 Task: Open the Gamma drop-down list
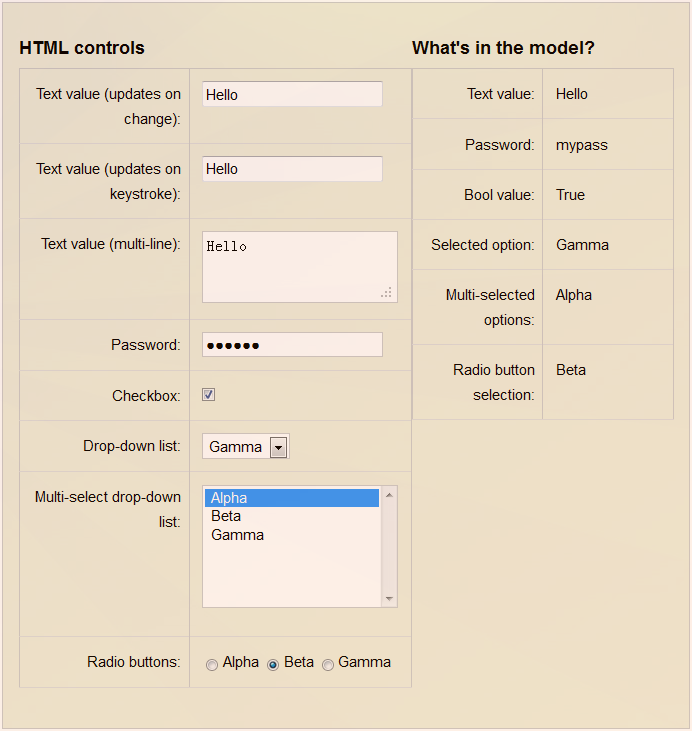tap(246, 447)
